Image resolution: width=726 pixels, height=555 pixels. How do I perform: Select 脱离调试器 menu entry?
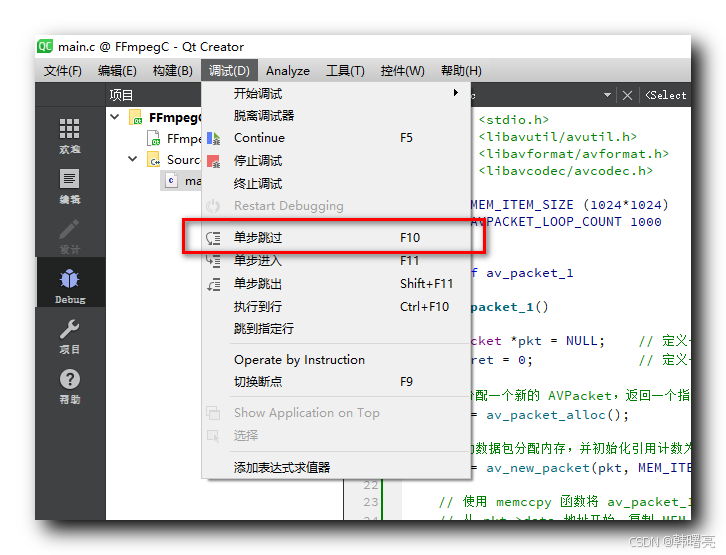click(336, 116)
